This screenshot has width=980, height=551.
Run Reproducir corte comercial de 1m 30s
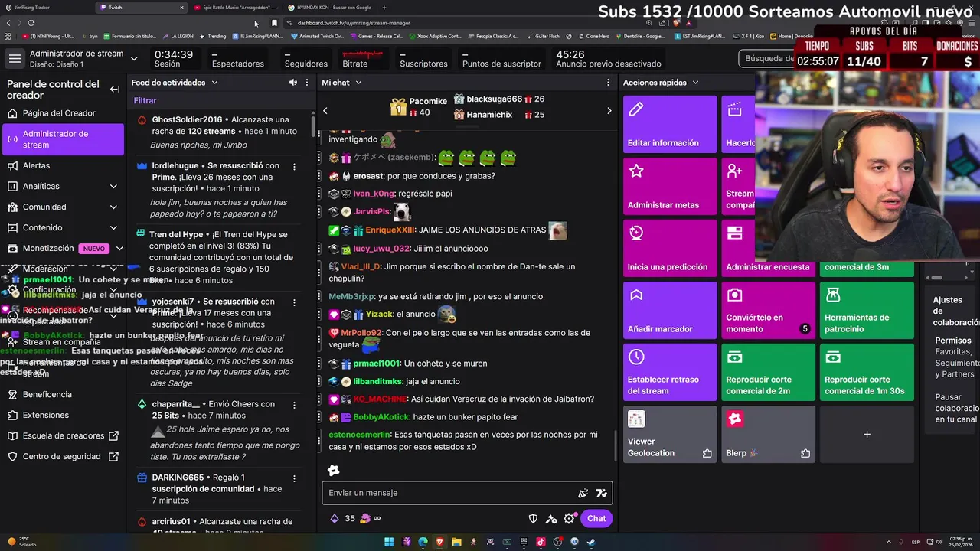[x=867, y=372]
